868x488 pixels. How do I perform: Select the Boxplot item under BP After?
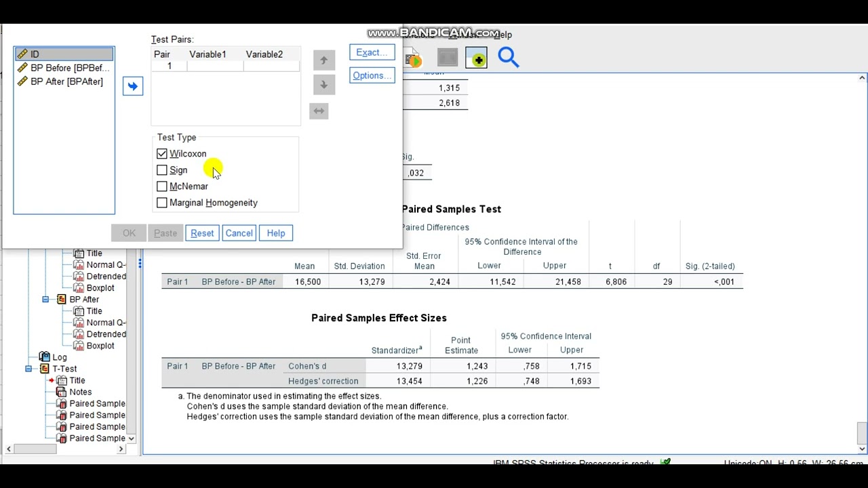coord(100,346)
